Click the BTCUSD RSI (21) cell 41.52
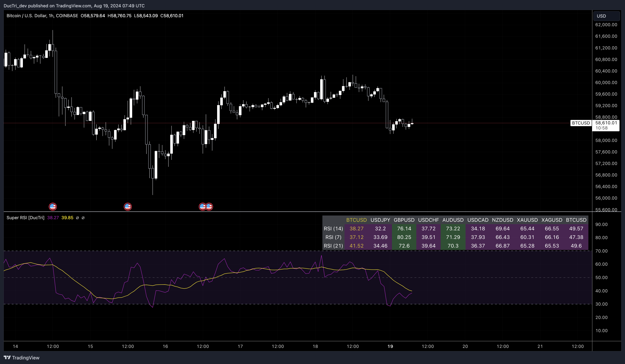The width and height of the screenshot is (625, 364). [356, 246]
